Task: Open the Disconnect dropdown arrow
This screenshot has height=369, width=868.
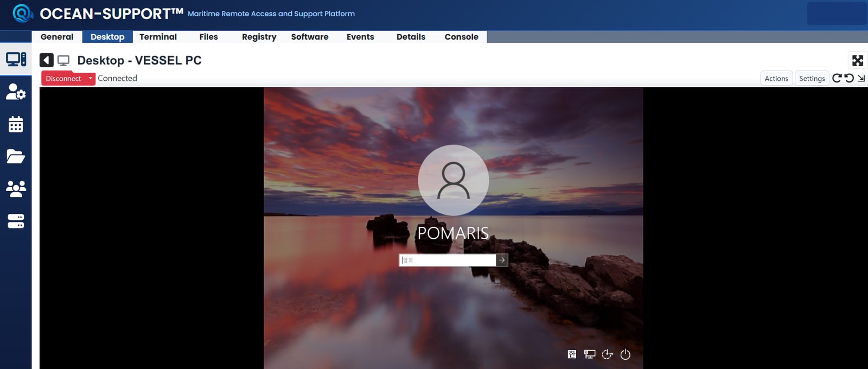Action: coord(91,78)
